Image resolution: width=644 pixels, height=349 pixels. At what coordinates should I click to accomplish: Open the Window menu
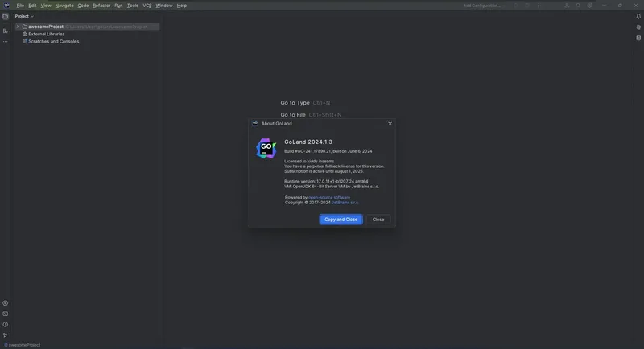point(164,6)
